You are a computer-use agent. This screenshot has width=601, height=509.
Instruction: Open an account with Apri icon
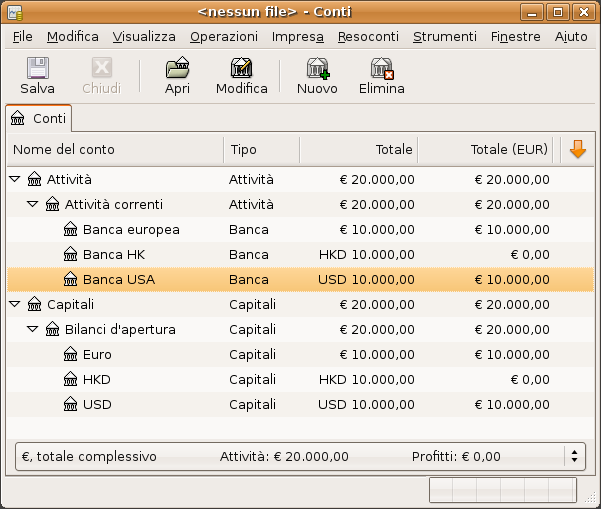point(177,68)
